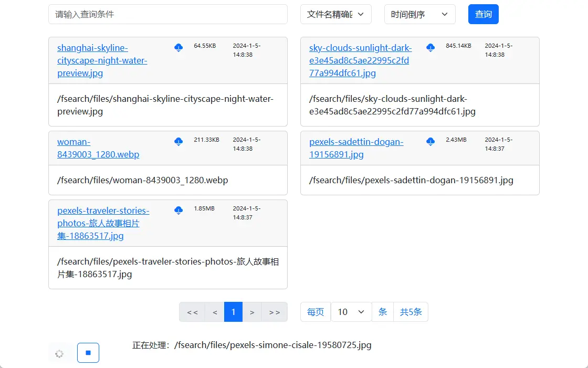
Task: Open the 时间倒序 sort order dropdown
Action: 419,14
